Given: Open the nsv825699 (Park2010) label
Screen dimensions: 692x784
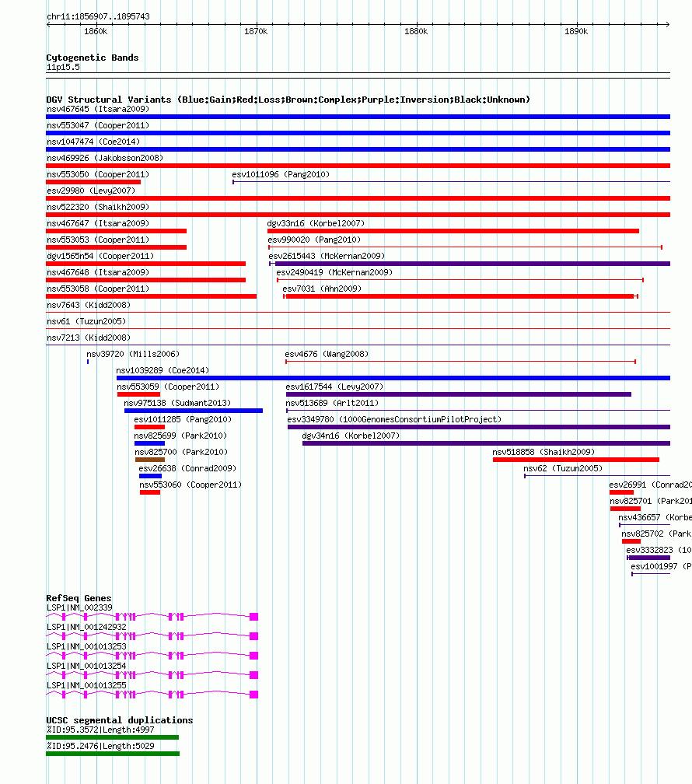Looking at the screenshot, I should [x=180, y=436].
